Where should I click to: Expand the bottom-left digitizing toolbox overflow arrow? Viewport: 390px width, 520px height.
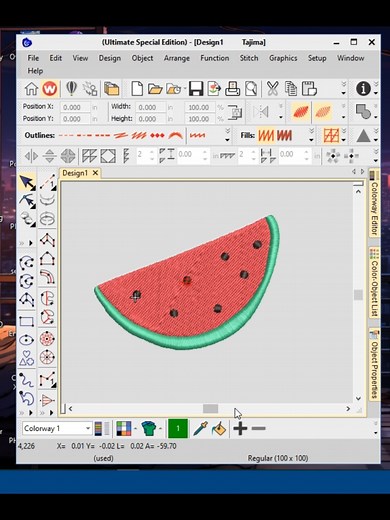[31, 413]
